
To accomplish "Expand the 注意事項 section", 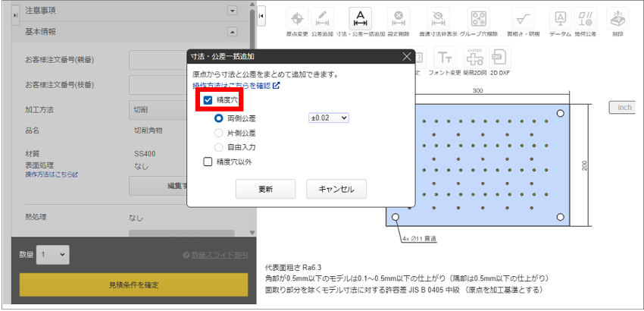I will click(232, 11).
